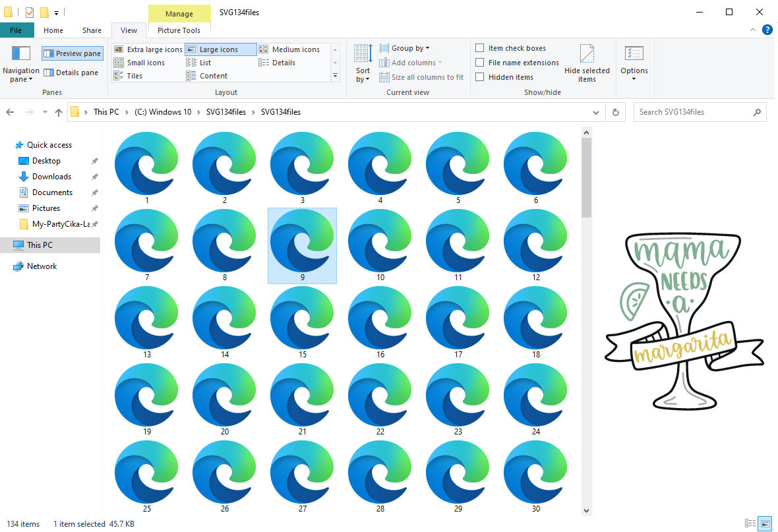Open Pictures in Quick access
The height and width of the screenshot is (532, 778).
pos(39,208)
